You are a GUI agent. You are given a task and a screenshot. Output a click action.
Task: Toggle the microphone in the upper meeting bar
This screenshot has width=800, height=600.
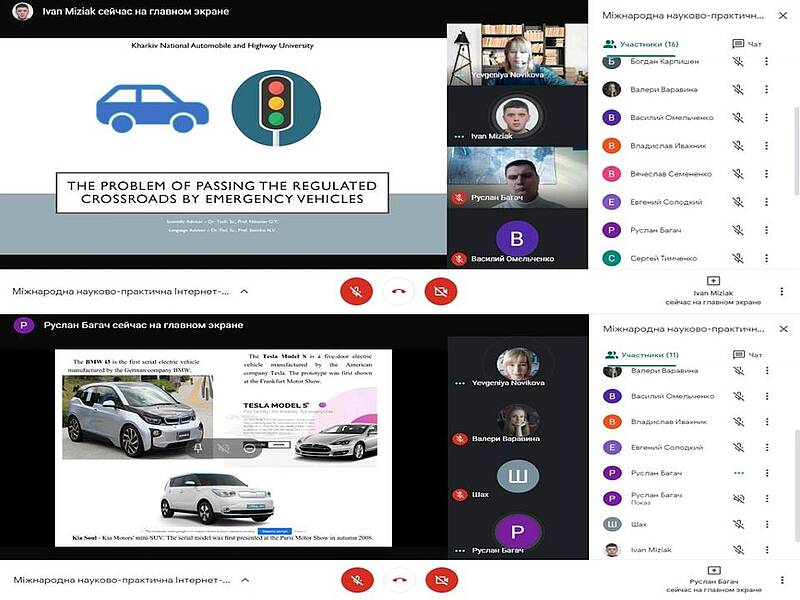click(356, 292)
